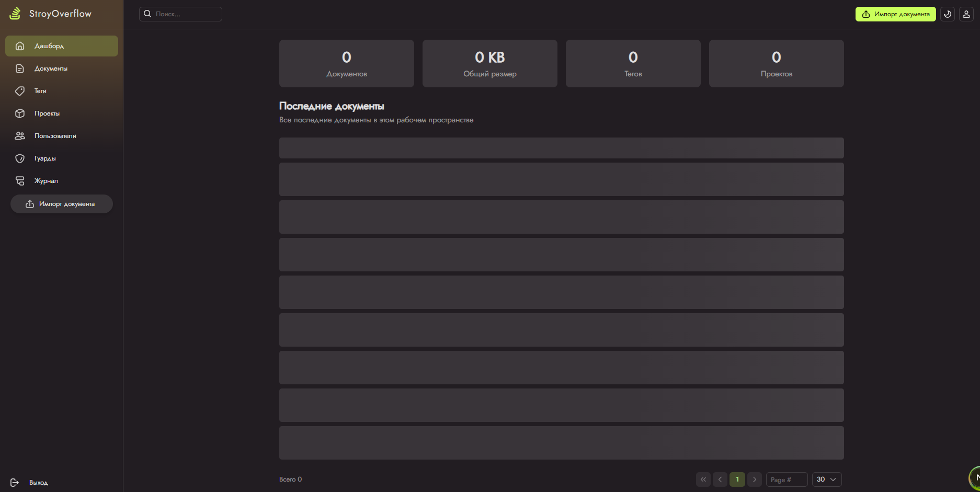980x492 pixels.
Task: Click the users icon beside Пользователи
Action: (x=20, y=136)
